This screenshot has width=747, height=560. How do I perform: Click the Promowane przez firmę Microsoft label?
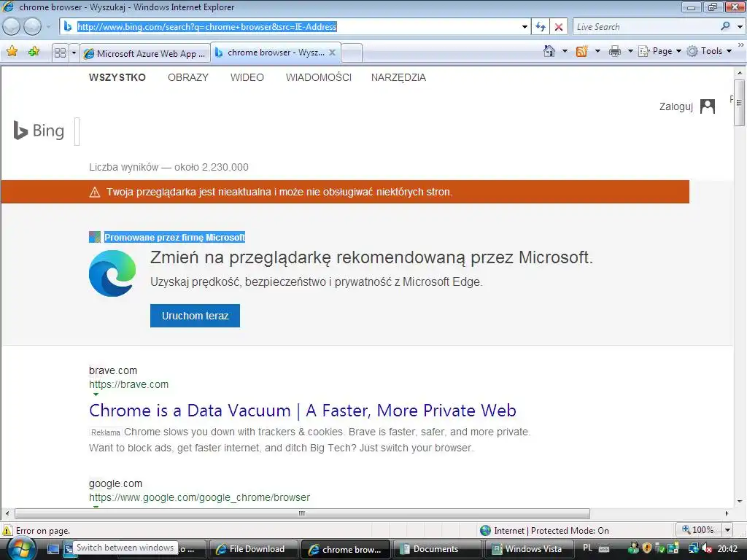[174, 237]
